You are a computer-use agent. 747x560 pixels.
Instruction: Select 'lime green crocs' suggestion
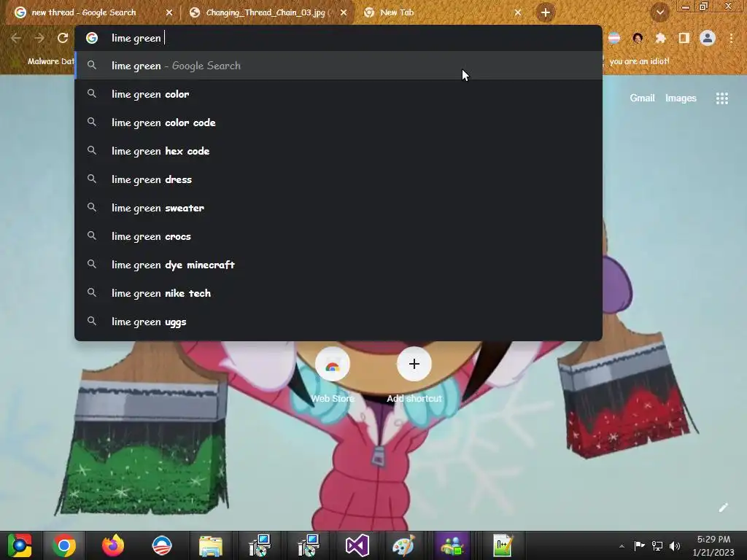[338, 236]
